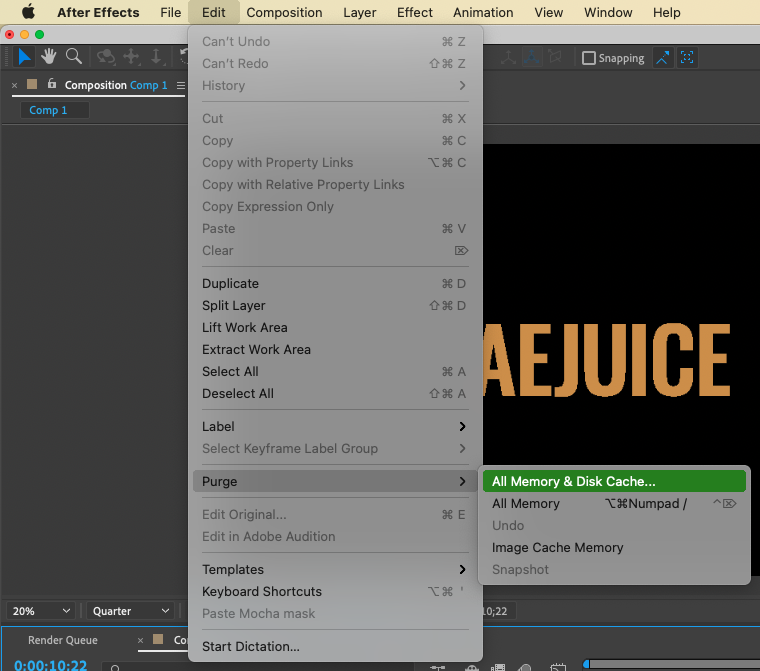Image resolution: width=760 pixels, height=671 pixels.
Task: Click the Apple logo menu
Action: 29,13
